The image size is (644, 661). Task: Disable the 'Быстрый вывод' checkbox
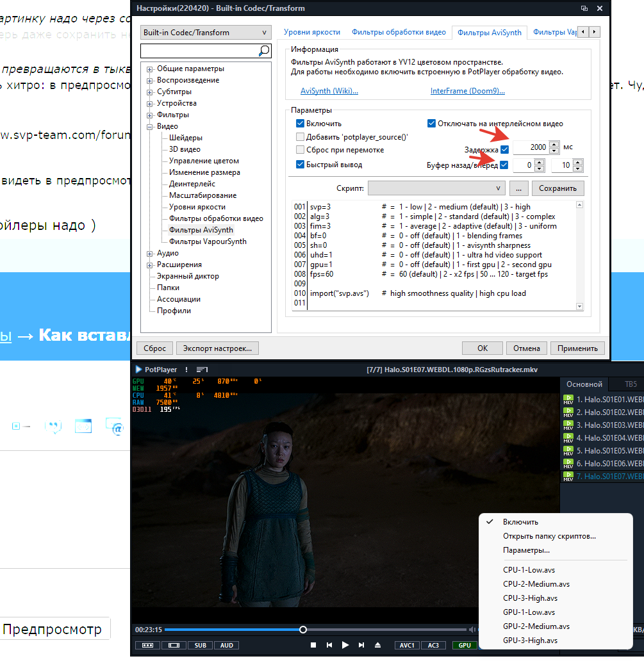(x=300, y=165)
